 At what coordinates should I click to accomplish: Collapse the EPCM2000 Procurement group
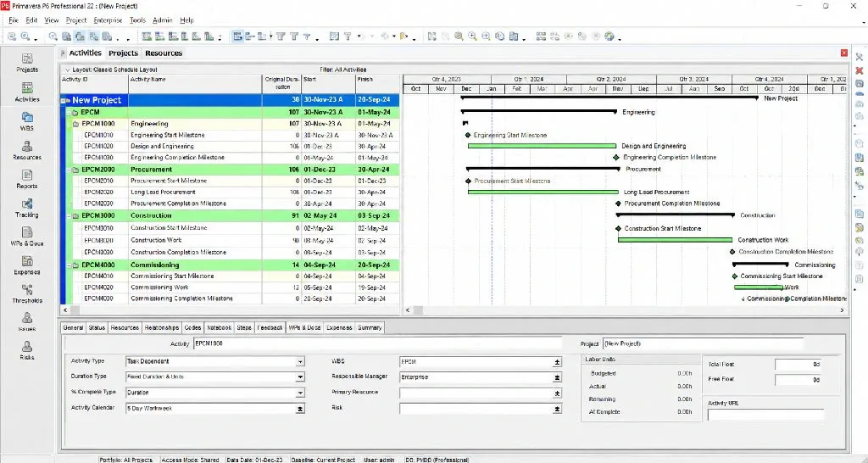70,170
